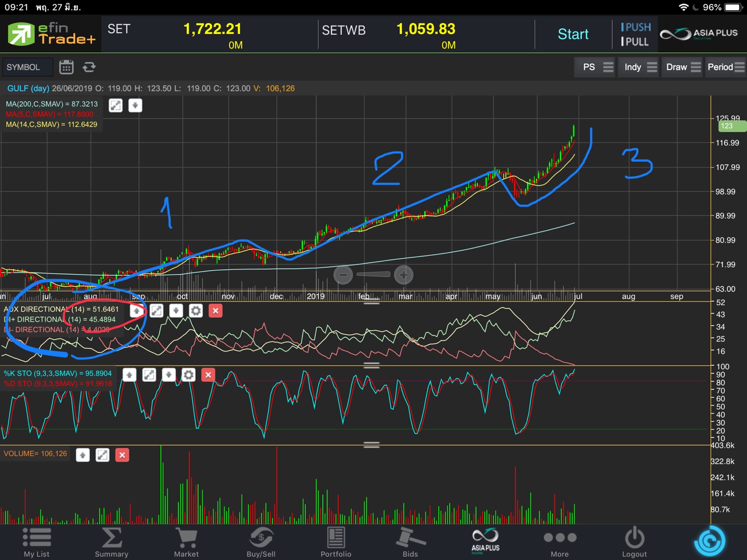The height and width of the screenshot is (560, 747).
Task: Show More options in bottom bar
Action: [560, 542]
